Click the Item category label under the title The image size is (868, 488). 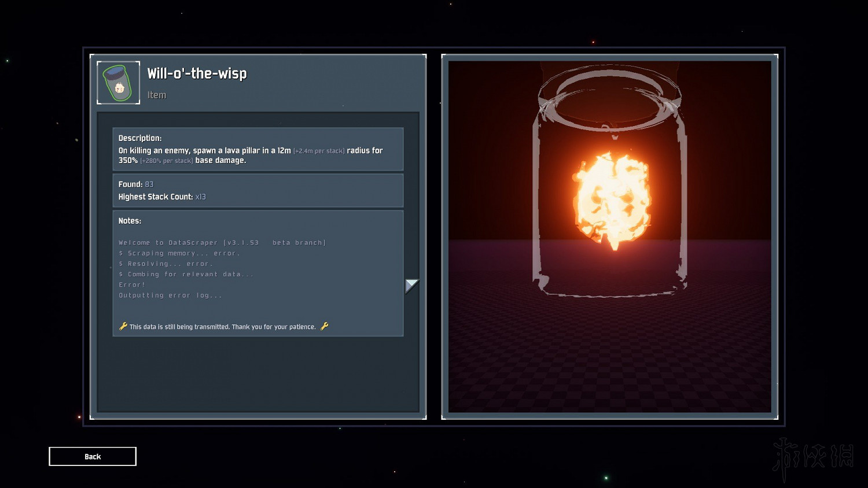click(156, 95)
